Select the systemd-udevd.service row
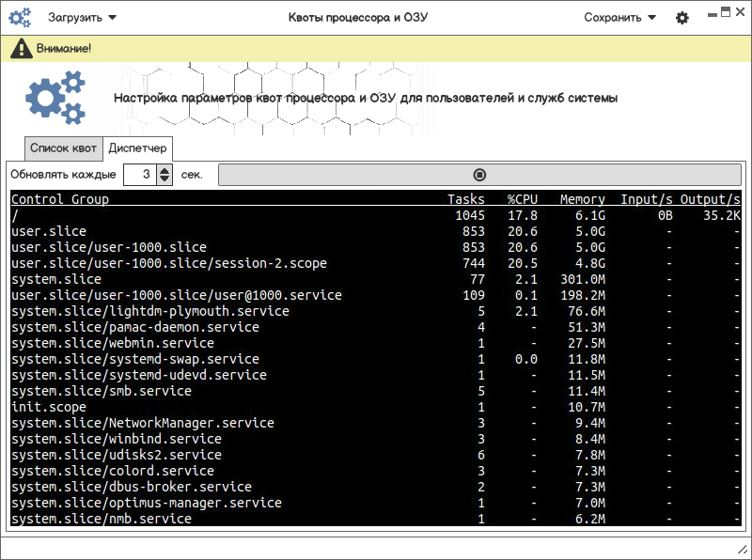This screenshot has width=752, height=560. point(375,375)
